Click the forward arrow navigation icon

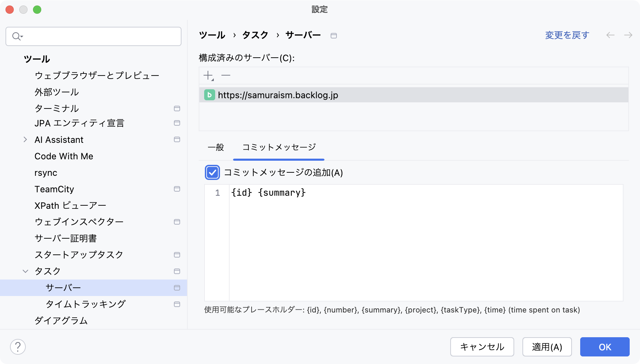click(628, 35)
